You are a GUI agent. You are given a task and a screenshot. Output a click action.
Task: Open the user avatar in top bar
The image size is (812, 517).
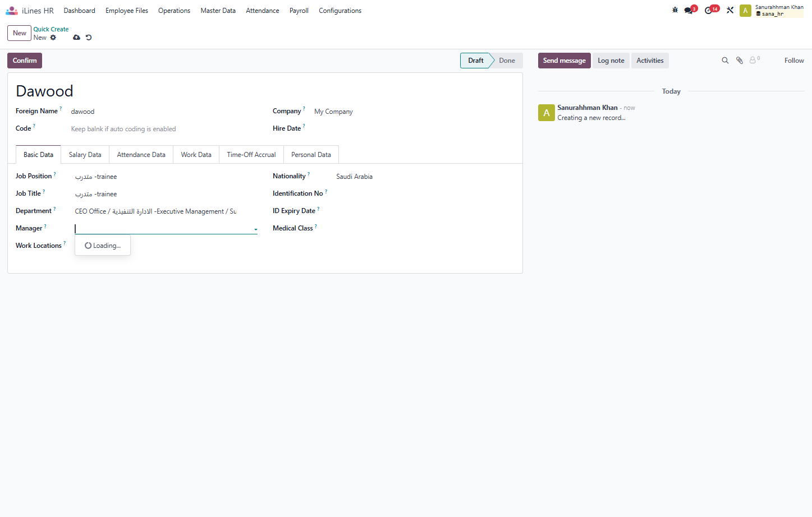click(745, 11)
